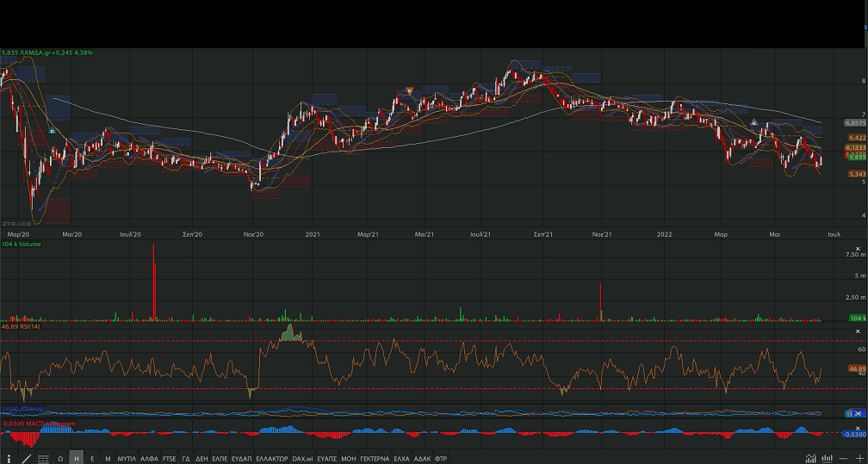Select the Ε weekly timeframe button
The image size is (868, 464).
tap(92, 458)
